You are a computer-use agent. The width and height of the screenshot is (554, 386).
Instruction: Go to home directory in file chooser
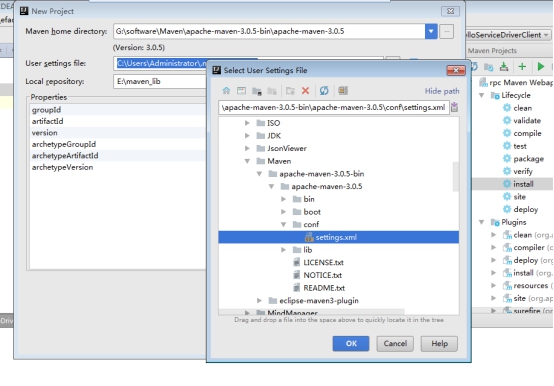point(226,91)
